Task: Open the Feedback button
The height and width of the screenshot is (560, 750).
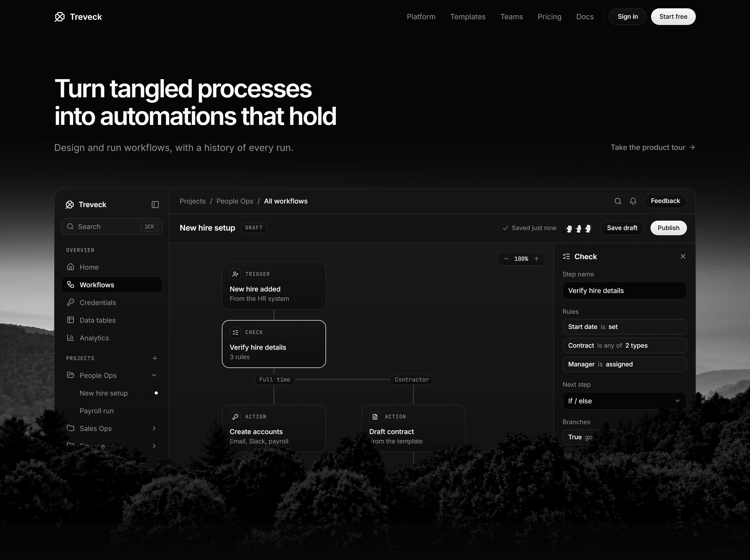Action: (665, 201)
